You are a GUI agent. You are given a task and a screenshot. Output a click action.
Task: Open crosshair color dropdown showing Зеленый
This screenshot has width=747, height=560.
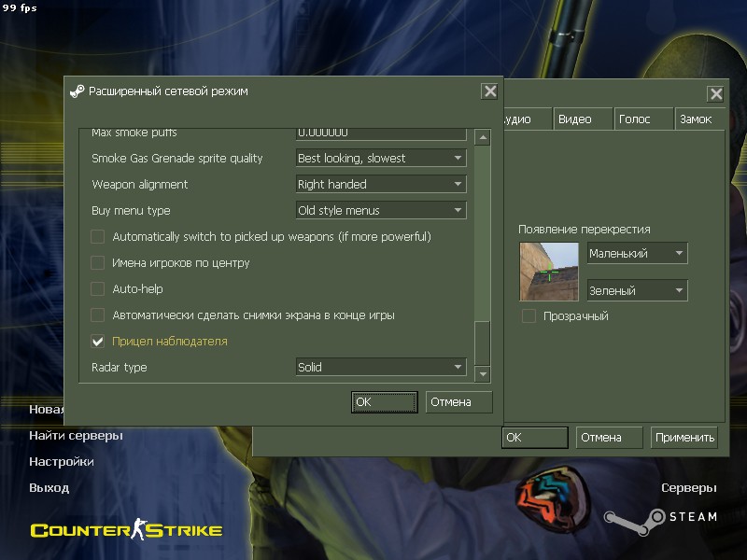coord(637,290)
